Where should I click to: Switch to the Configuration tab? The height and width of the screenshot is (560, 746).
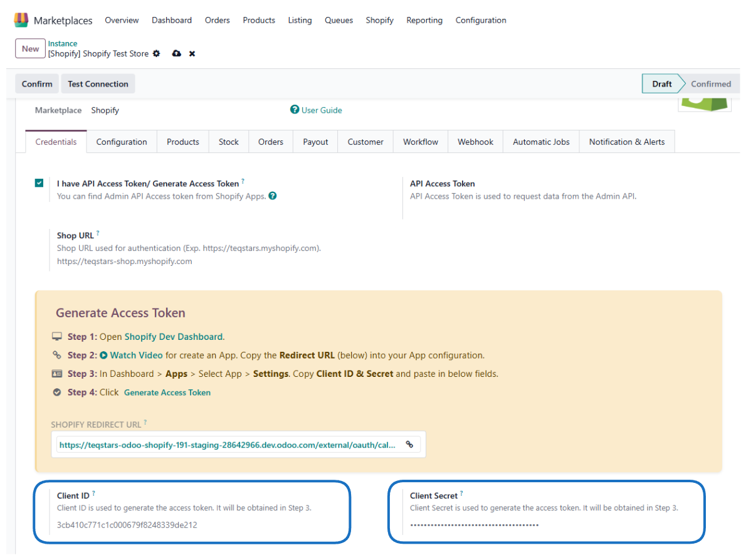pyautogui.click(x=122, y=142)
